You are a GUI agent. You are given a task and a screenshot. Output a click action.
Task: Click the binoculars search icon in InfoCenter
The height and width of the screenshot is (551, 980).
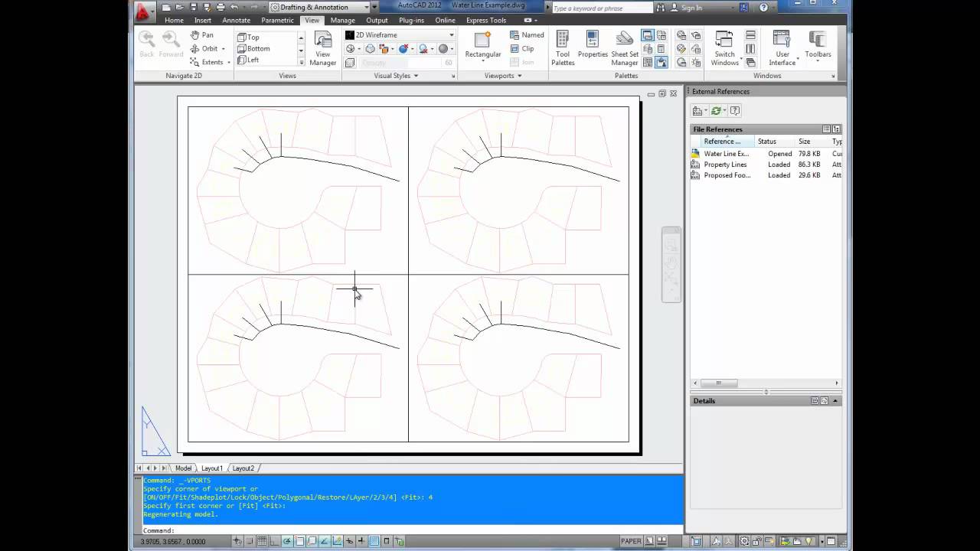pyautogui.click(x=661, y=8)
